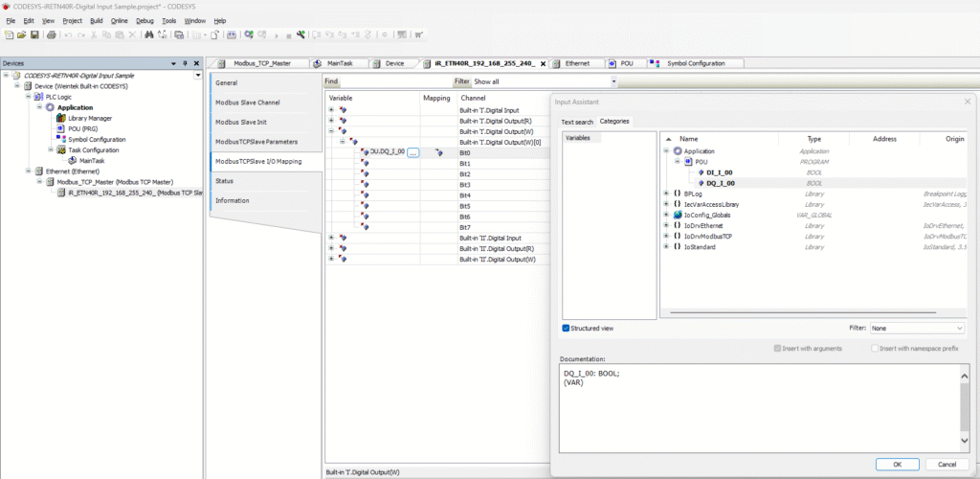
Task: Open the Build menu
Action: 97,21
